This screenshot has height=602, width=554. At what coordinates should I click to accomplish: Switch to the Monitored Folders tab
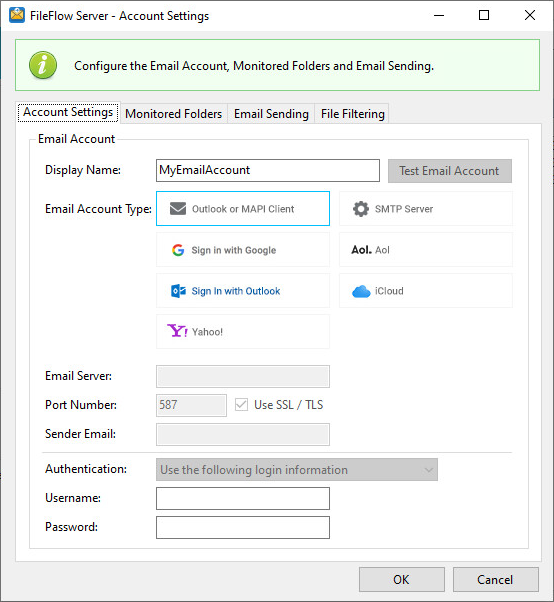174,114
